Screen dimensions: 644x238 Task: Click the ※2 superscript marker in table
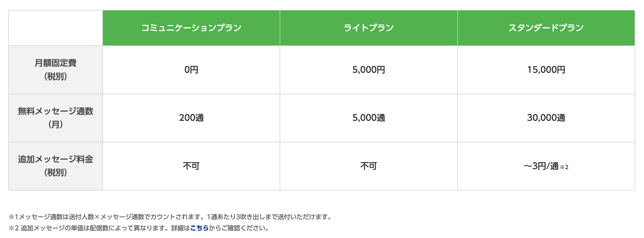tap(564, 167)
